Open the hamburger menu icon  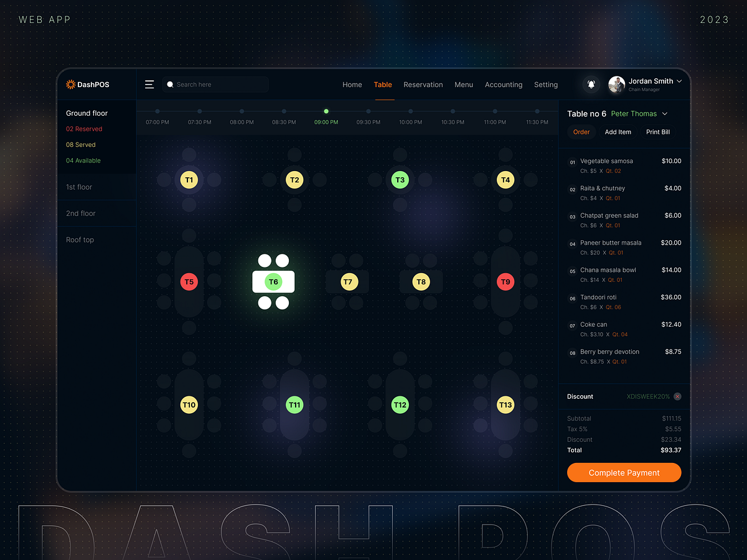pos(149,84)
